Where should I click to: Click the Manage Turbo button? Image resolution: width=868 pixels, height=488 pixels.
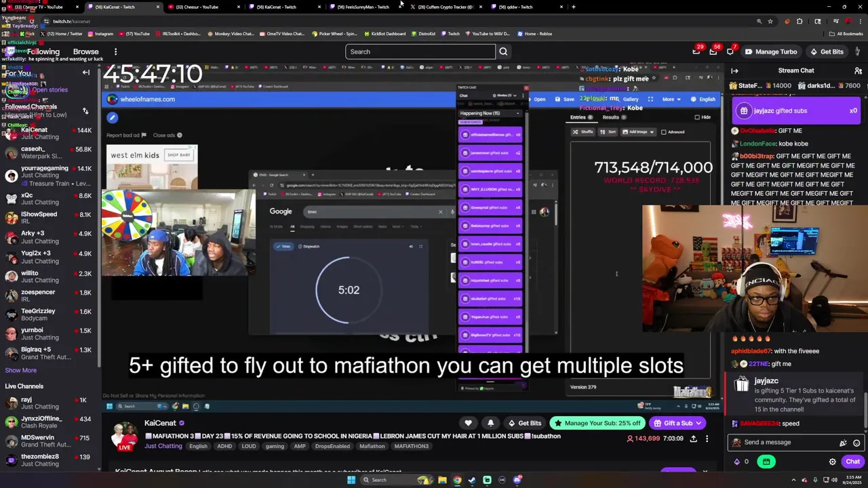click(771, 52)
